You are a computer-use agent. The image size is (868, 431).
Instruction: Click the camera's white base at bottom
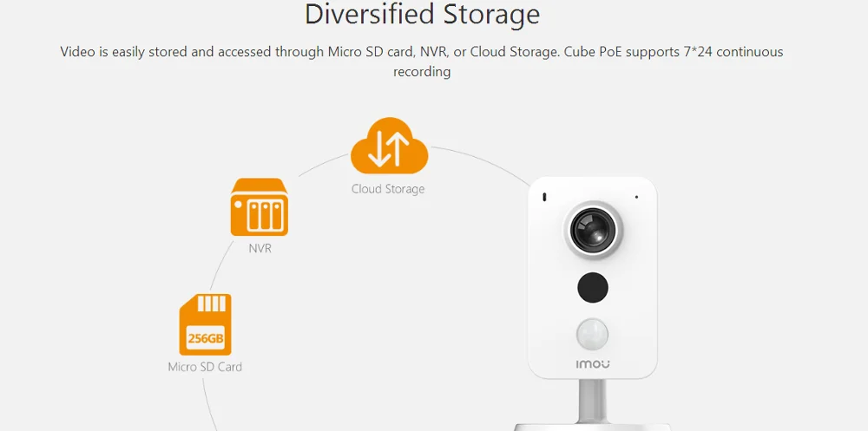[592, 428]
